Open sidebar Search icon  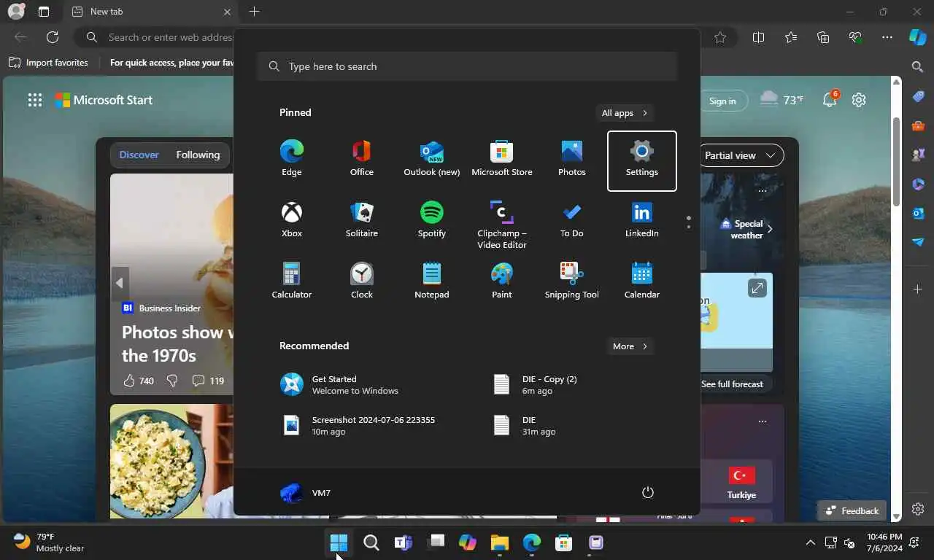click(918, 67)
